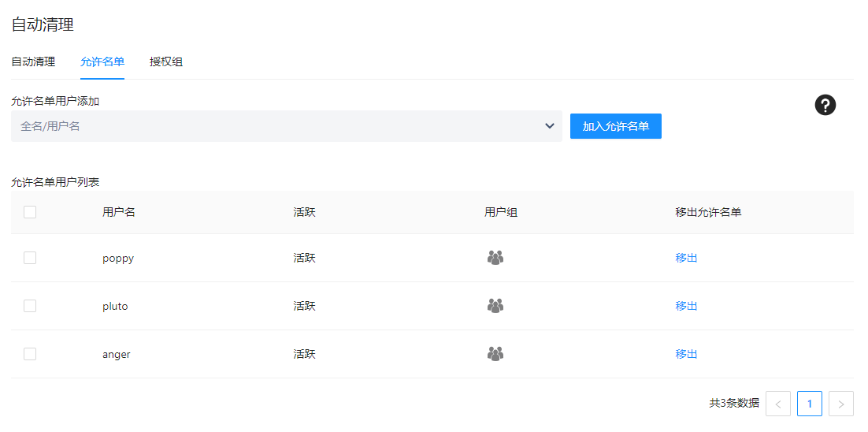Click 移出 link for anger
Image resolution: width=868 pixels, height=432 pixels.
686,354
